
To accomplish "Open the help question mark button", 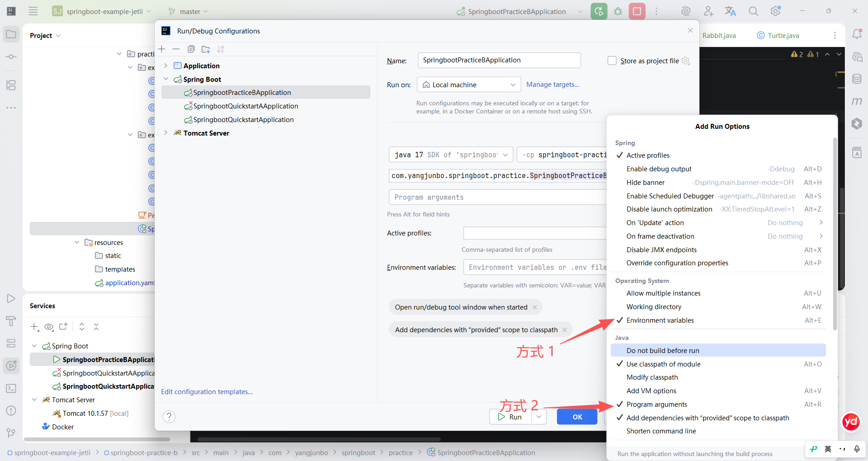I will point(169,417).
